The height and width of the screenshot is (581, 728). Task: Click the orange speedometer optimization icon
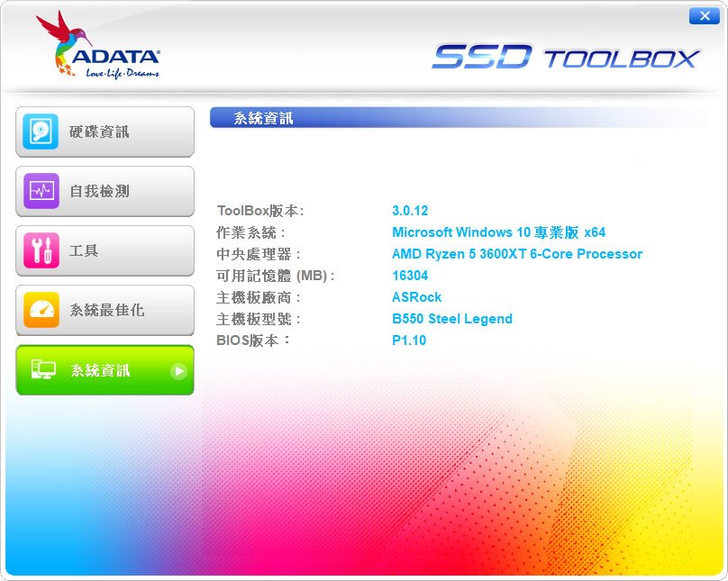pos(41,310)
